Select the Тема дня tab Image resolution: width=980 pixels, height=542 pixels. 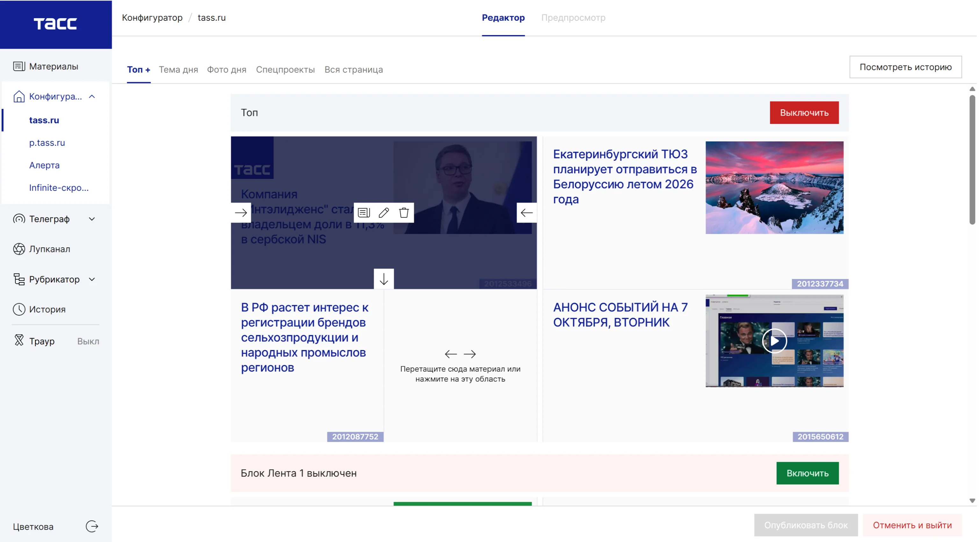[x=178, y=70]
